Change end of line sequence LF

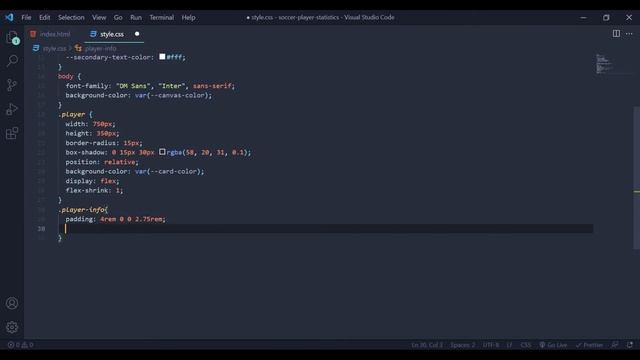(x=509, y=345)
